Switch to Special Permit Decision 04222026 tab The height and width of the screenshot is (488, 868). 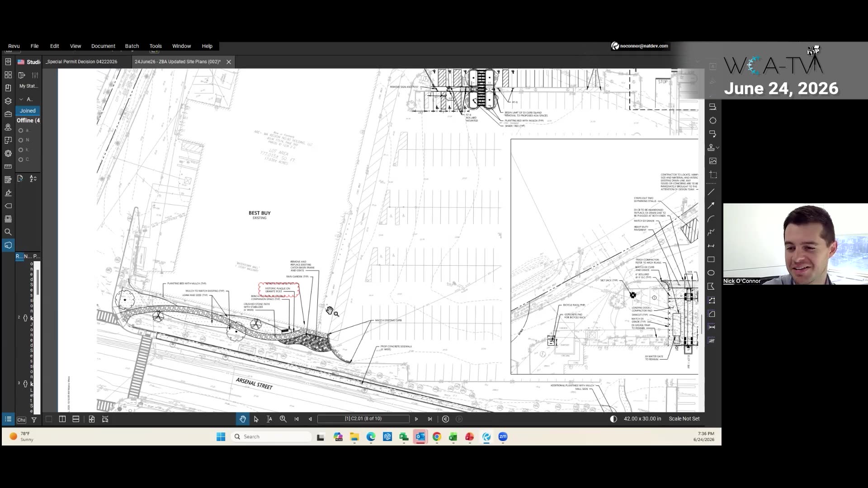tap(82, 62)
